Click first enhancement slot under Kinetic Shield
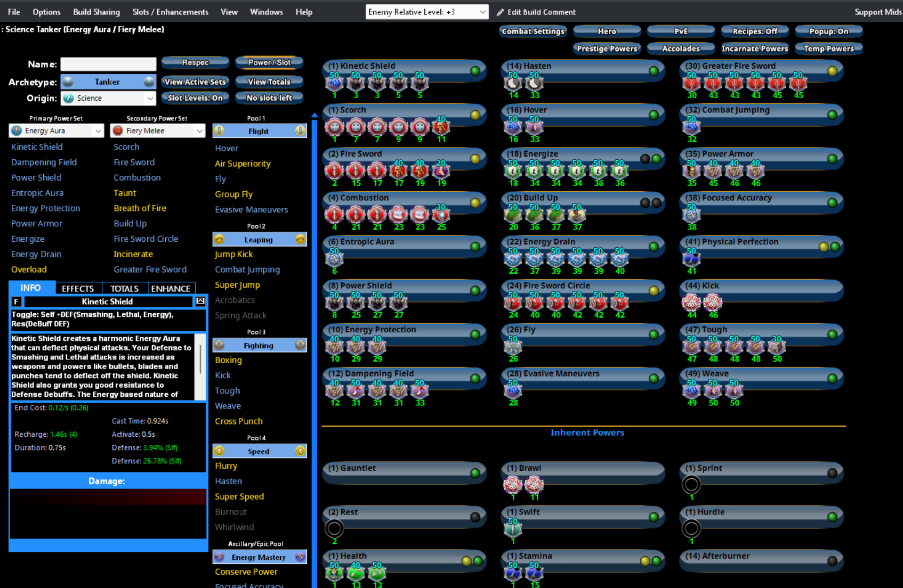 coord(335,84)
